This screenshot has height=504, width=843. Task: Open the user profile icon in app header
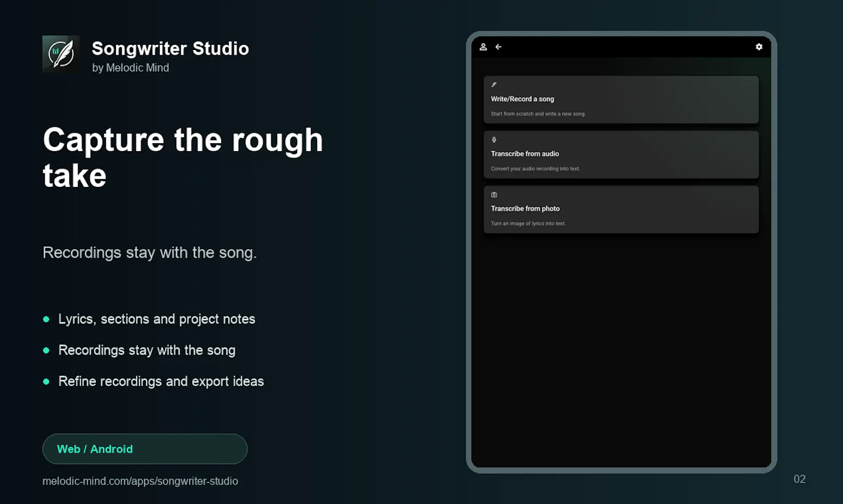(x=483, y=47)
